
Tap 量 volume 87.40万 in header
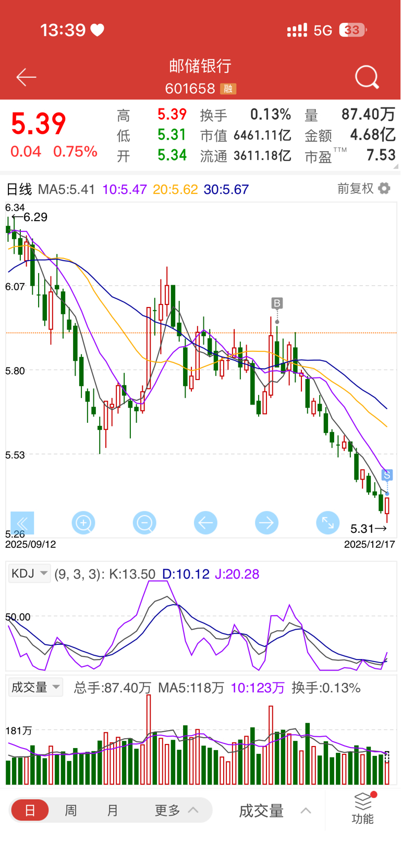(368, 115)
